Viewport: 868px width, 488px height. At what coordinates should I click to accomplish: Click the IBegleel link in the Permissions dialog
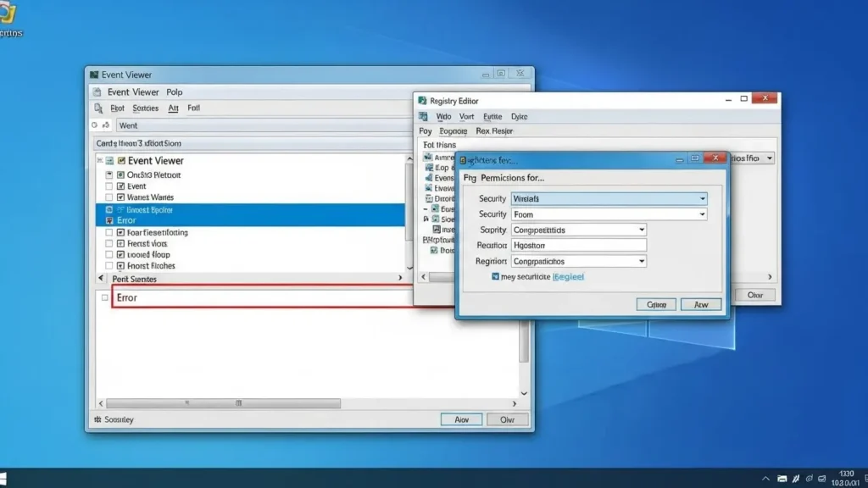tap(568, 275)
